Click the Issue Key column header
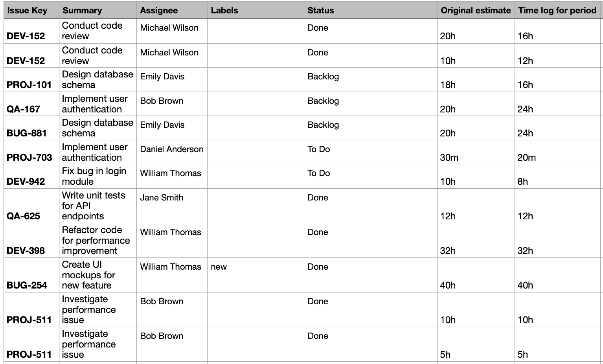The width and height of the screenshot is (603, 364). (x=27, y=11)
